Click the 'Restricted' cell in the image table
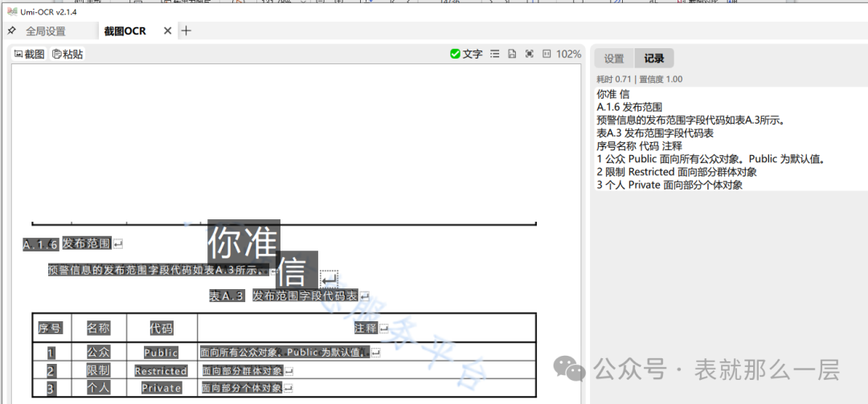868x404 pixels. tap(161, 371)
